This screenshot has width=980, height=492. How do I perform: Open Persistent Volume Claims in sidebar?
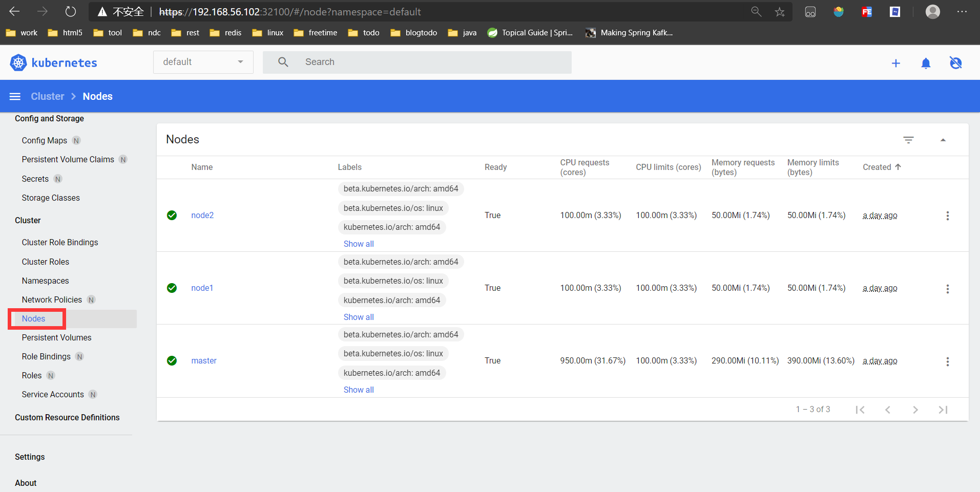point(68,159)
